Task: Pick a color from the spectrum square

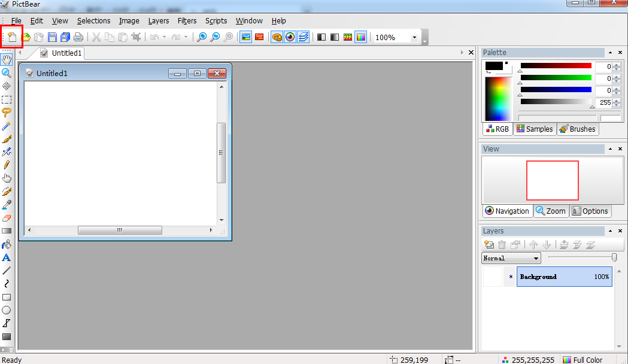Action: [498, 99]
